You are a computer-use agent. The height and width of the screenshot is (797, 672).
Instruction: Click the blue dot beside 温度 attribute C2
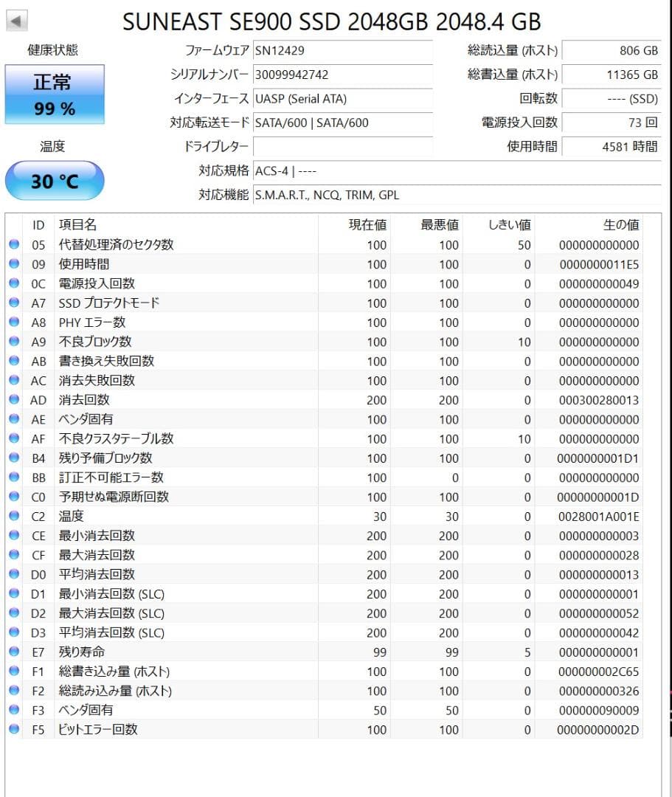(15, 516)
